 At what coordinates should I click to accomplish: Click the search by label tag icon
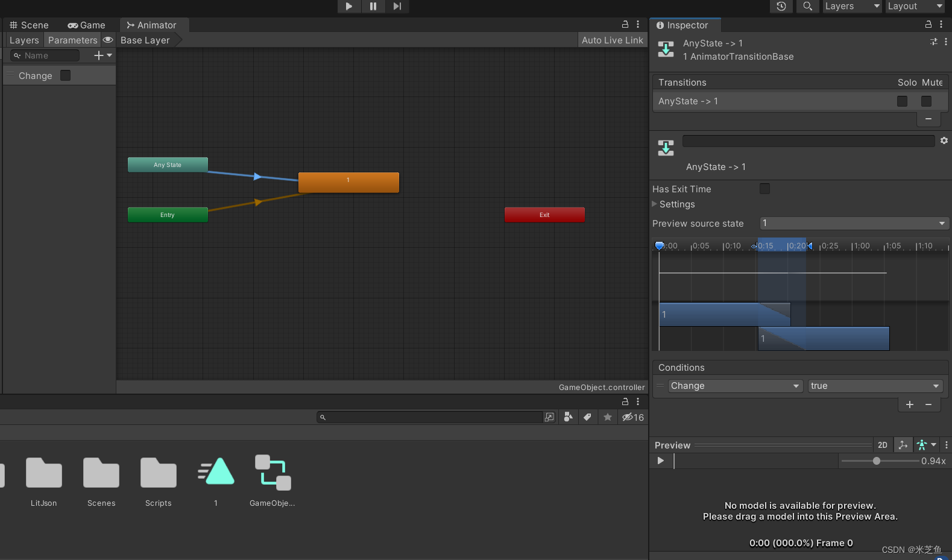pyautogui.click(x=587, y=417)
